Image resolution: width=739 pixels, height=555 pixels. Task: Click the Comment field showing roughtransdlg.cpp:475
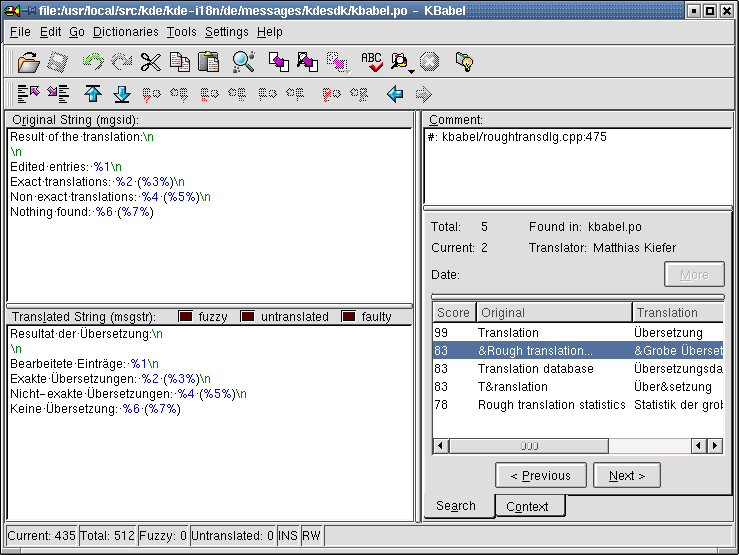(x=578, y=166)
